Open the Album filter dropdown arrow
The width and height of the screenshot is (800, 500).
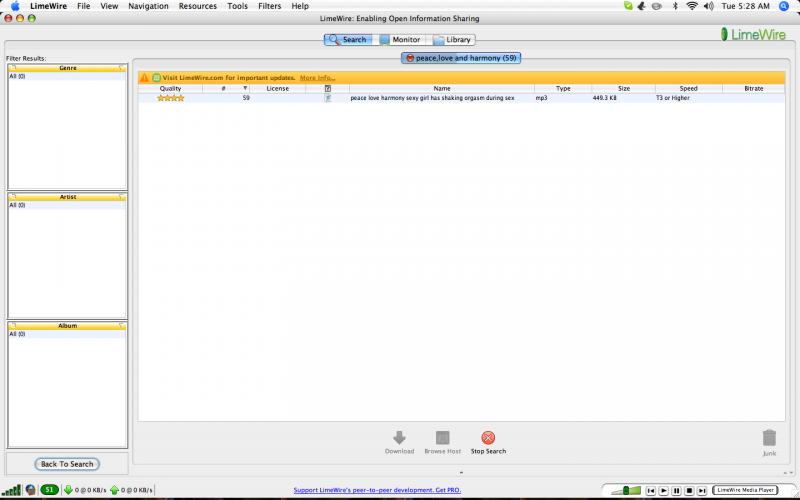[121, 326]
